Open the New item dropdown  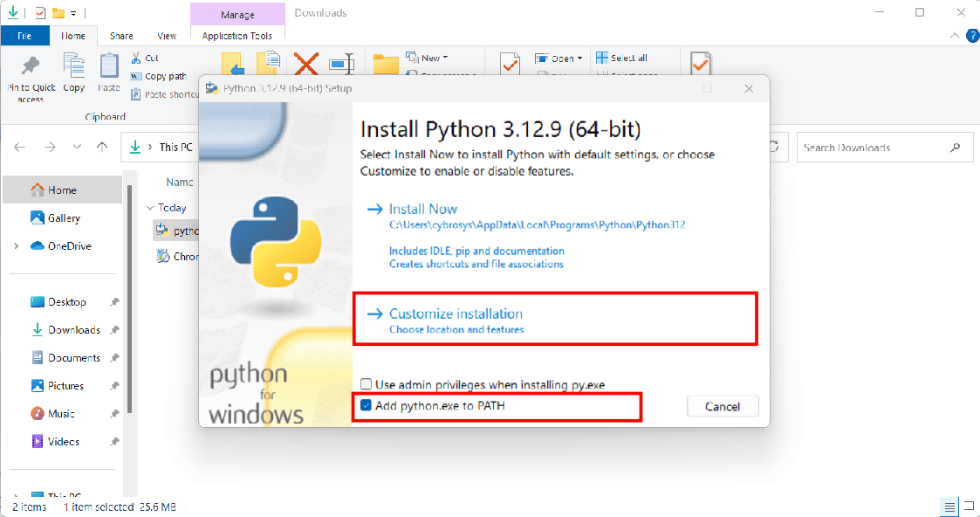click(427, 58)
